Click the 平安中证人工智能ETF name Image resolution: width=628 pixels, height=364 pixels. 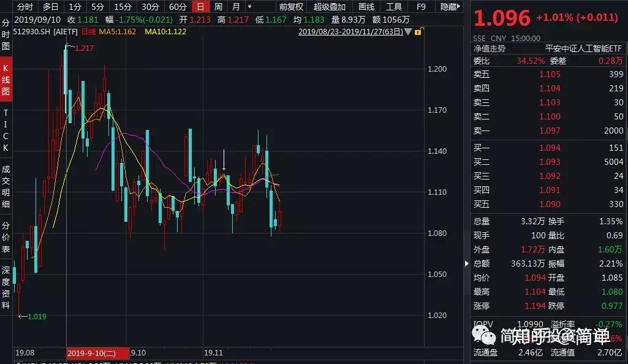pos(583,48)
